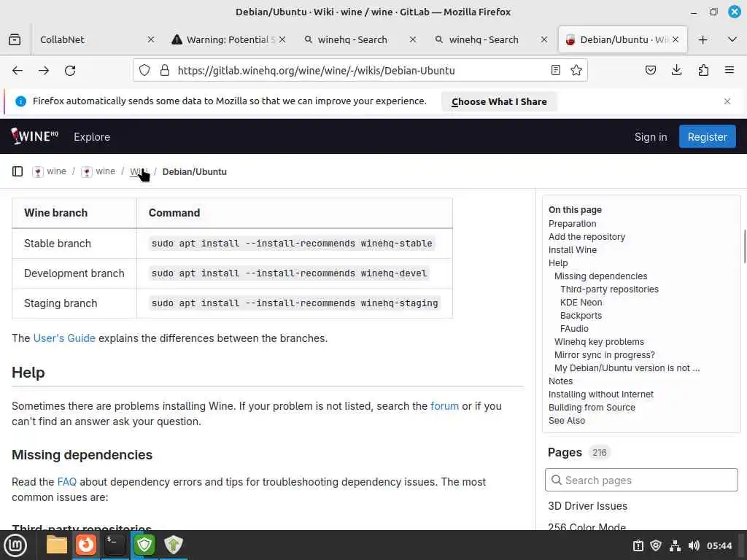The height and width of the screenshot is (560, 747).
Task: Jump to Missing dependencies section
Action: 601,276
